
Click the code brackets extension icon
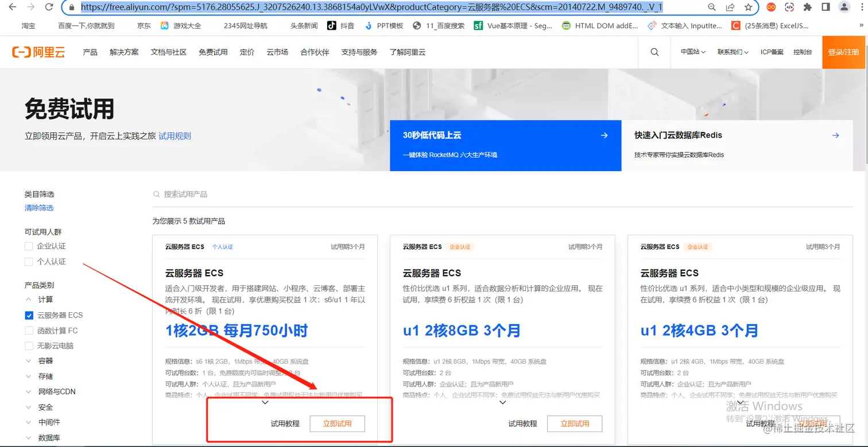point(789,7)
